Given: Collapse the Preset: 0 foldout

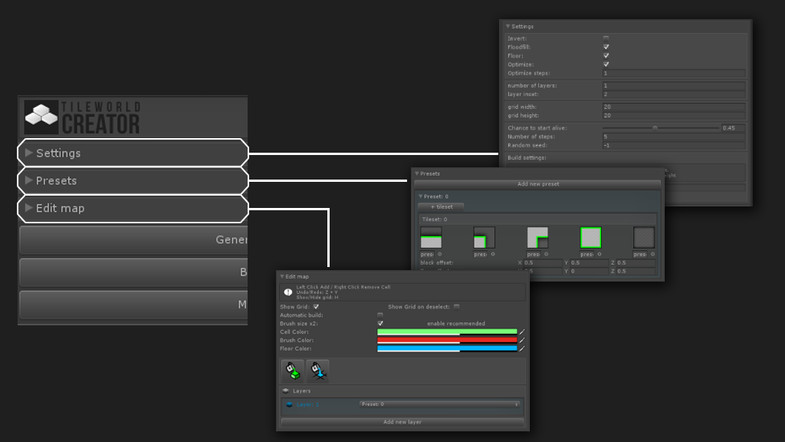Looking at the screenshot, I should (x=421, y=196).
